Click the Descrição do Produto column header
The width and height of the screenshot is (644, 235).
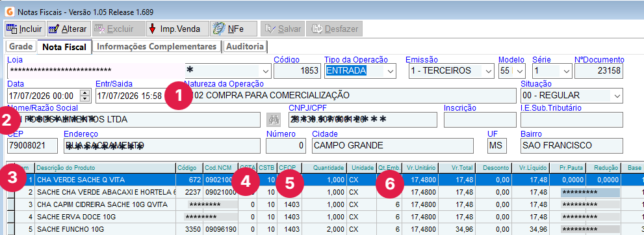click(105, 168)
